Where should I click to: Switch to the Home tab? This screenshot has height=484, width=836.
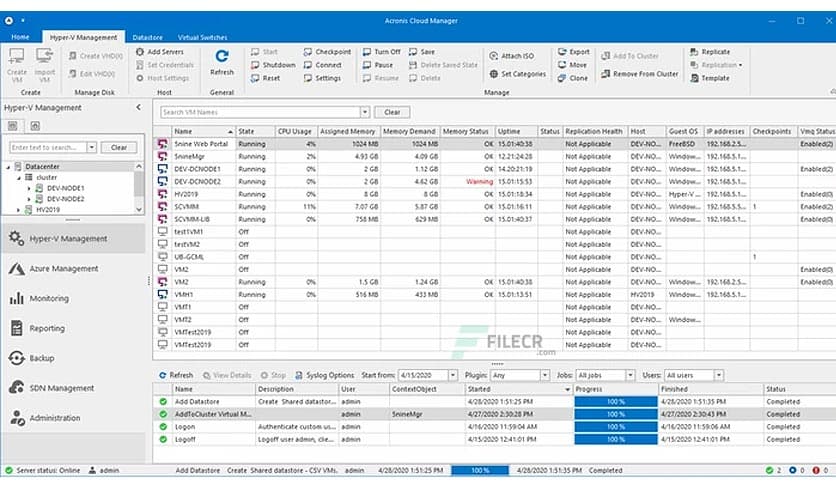[20, 37]
